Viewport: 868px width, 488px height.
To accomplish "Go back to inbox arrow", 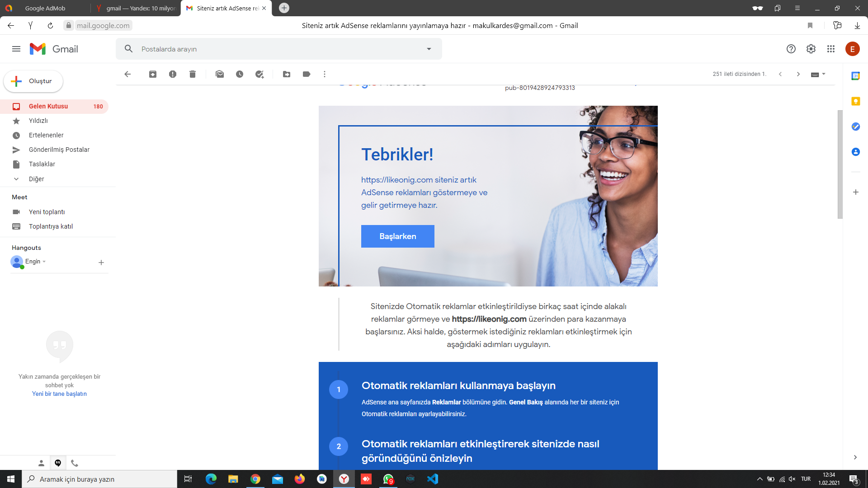I will coord(127,74).
